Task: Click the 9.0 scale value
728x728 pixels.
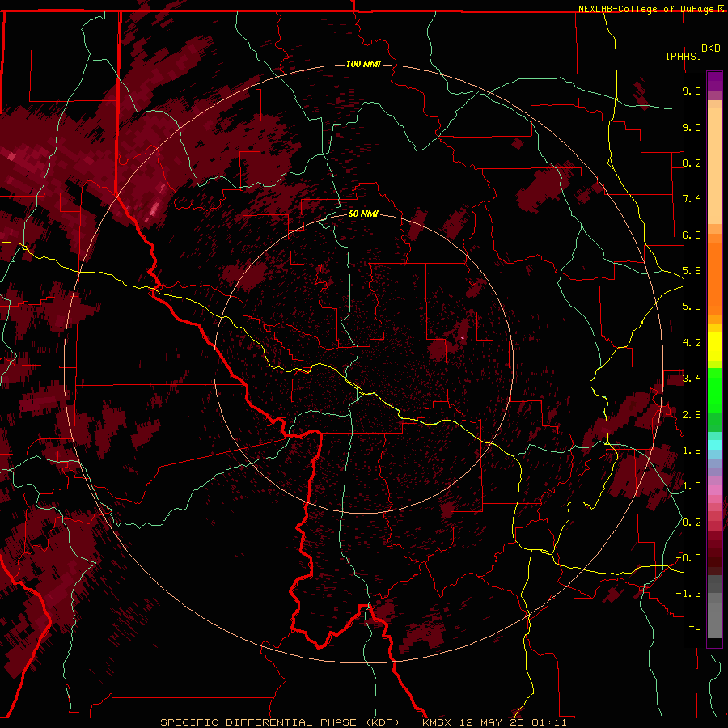Action: [x=692, y=127]
